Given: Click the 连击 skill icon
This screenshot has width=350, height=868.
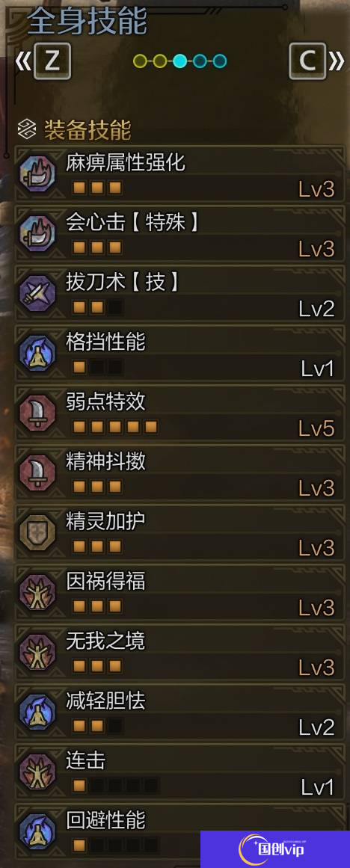Looking at the screenshot, I should [x=37, y=772].
